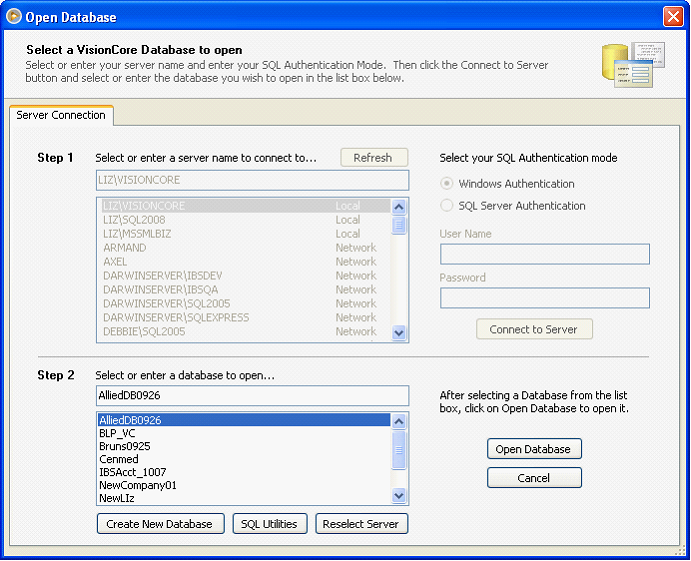Select the Server Connection tab
Viewport: 691px width, 561px height.
tap(61, 115)
